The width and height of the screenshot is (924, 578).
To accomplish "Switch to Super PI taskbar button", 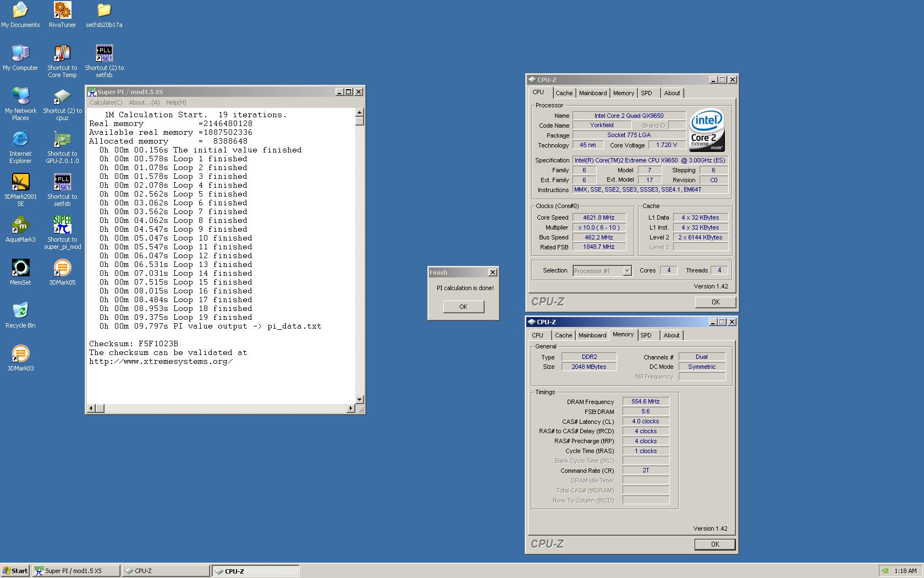I will (76, 571).
